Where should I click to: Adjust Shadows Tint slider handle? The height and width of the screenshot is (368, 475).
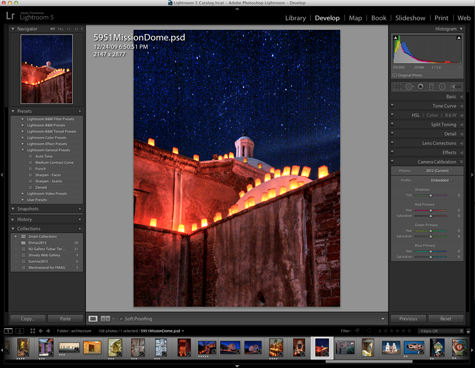tap(430, 195)
